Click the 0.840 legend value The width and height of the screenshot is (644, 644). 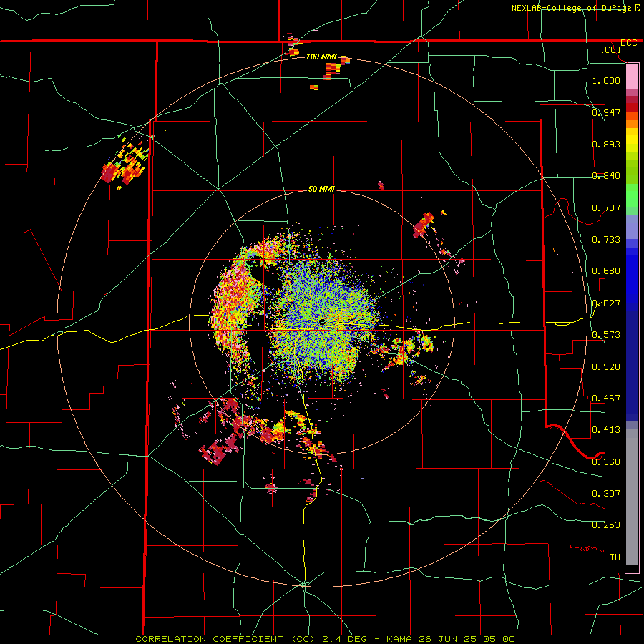point(606,176)
